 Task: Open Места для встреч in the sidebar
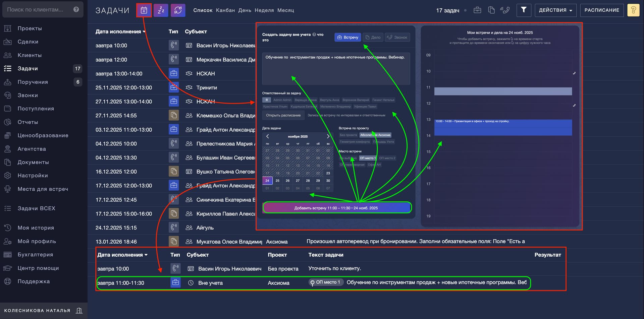click(43, 189)
